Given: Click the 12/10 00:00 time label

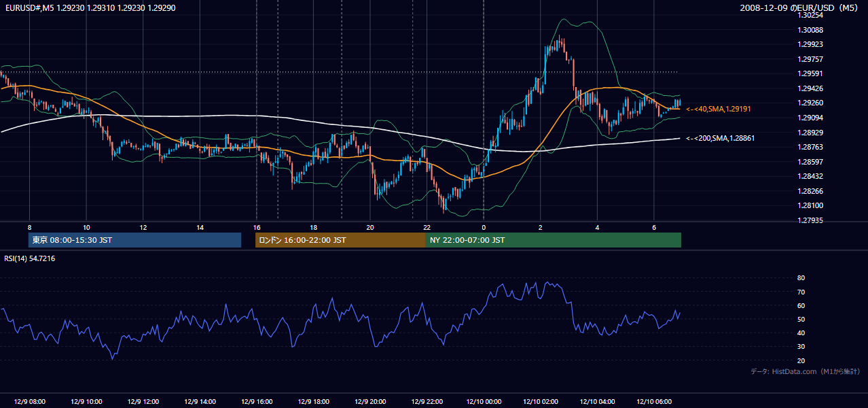Looking at the screenshot, I should pyautogui.click(x=484, y=402).
